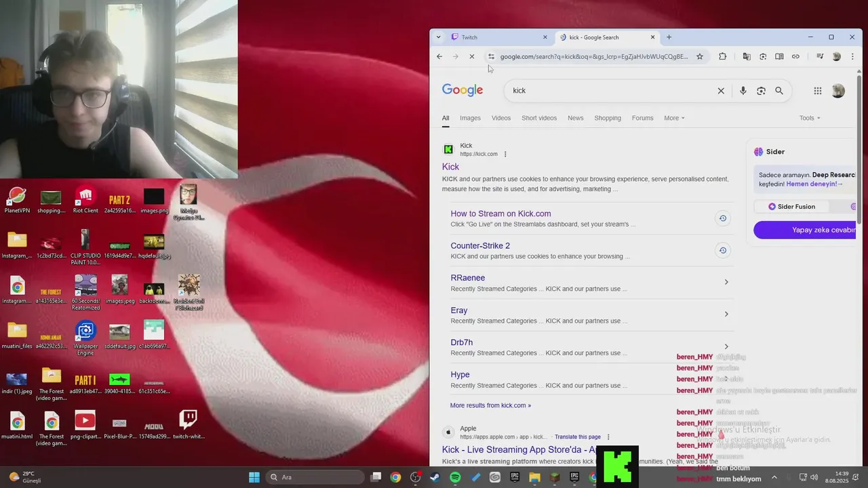Click More results from kick.com
The height and width of the screenshot is (488, 868).
pos(490,405)
